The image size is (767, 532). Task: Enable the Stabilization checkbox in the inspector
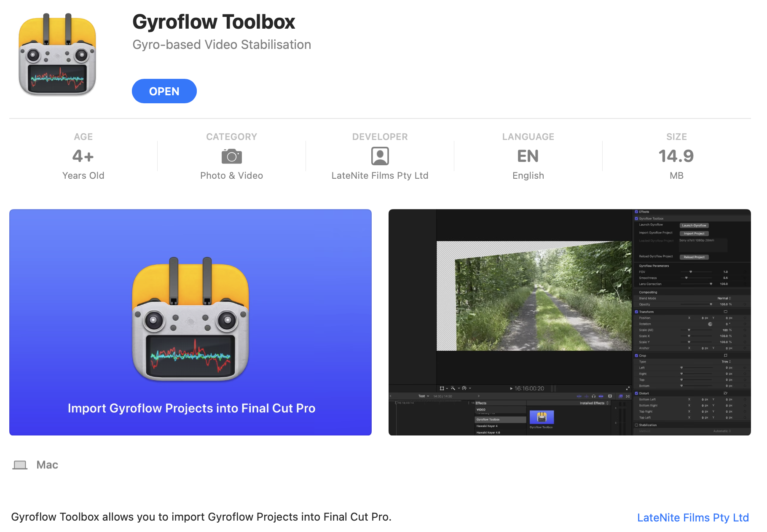(x=636, y=425)
